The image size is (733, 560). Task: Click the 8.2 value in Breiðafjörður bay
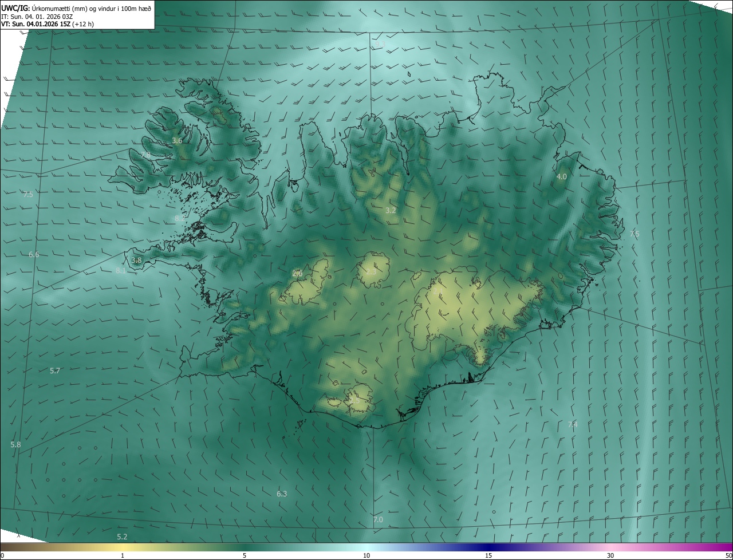tap(180, 218)
